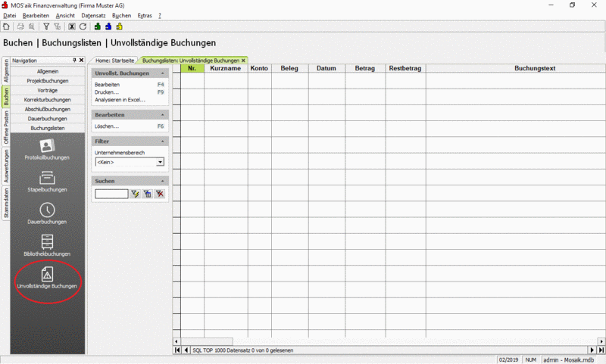Click the Buchungstext column header
606x364 pixels.
(535, 68)
